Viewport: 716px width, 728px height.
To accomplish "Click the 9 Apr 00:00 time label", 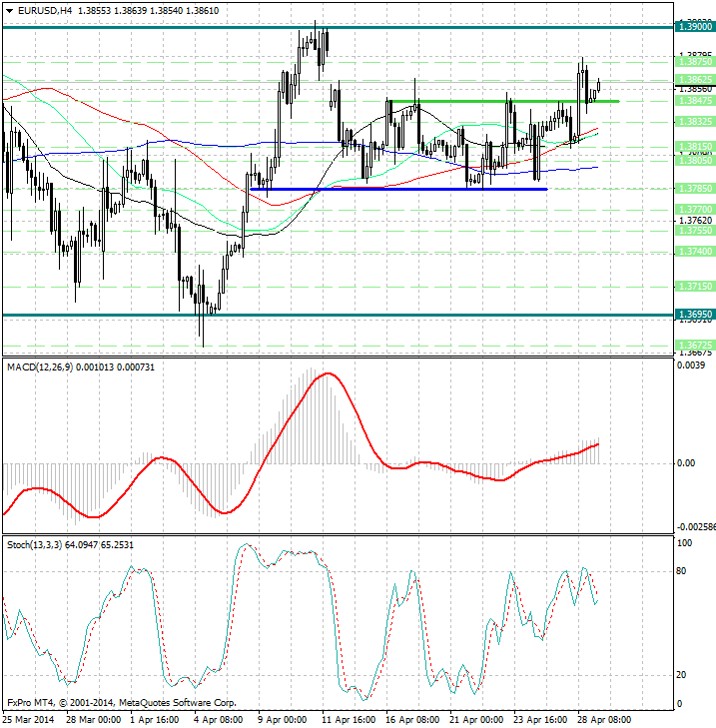I will pyautogui.click(x=282, y=720).
